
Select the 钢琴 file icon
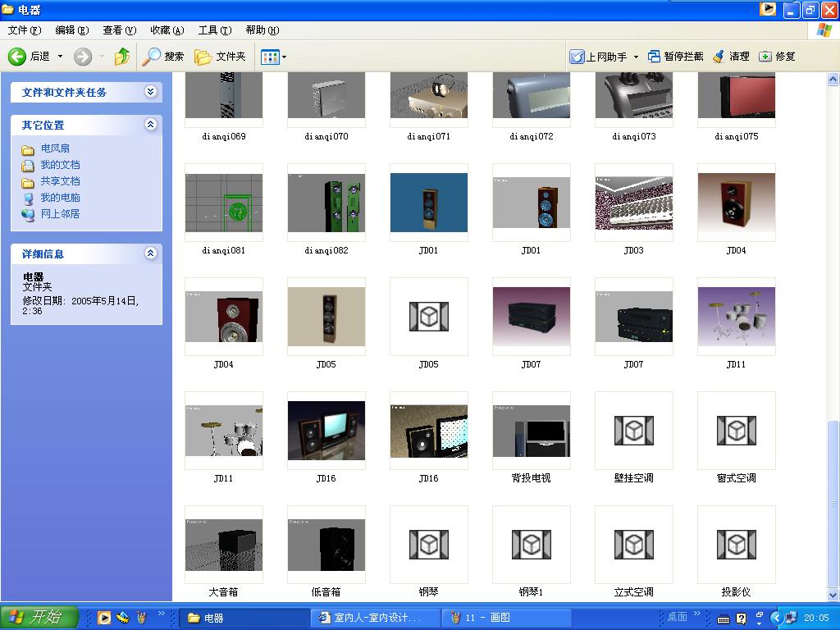point(428,545)
